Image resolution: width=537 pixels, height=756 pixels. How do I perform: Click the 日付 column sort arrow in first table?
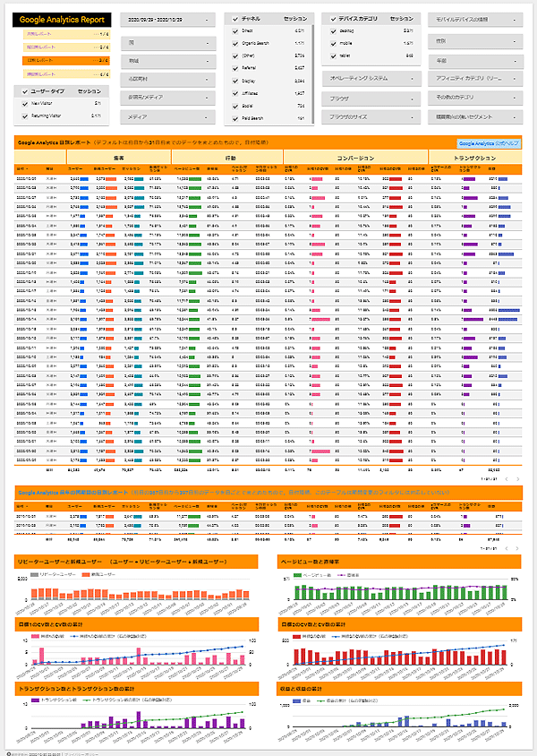pos(27,169)
